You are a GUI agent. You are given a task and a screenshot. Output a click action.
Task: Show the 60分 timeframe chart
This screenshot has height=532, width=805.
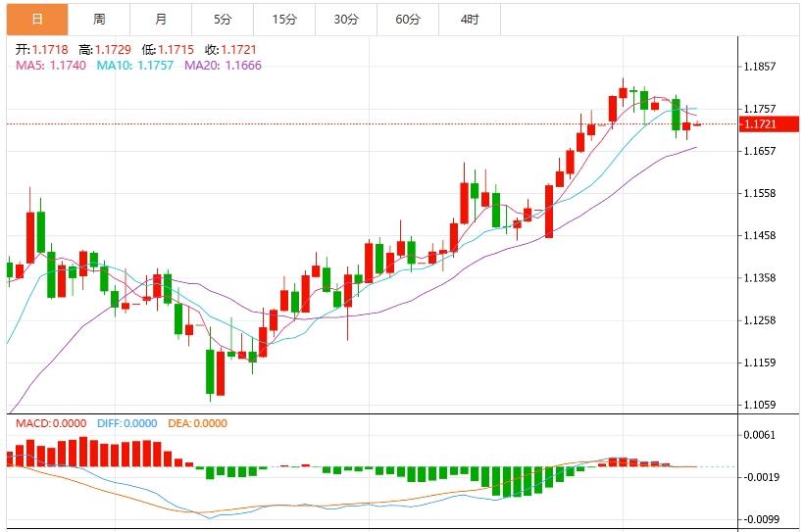click(x=407, y=19)
